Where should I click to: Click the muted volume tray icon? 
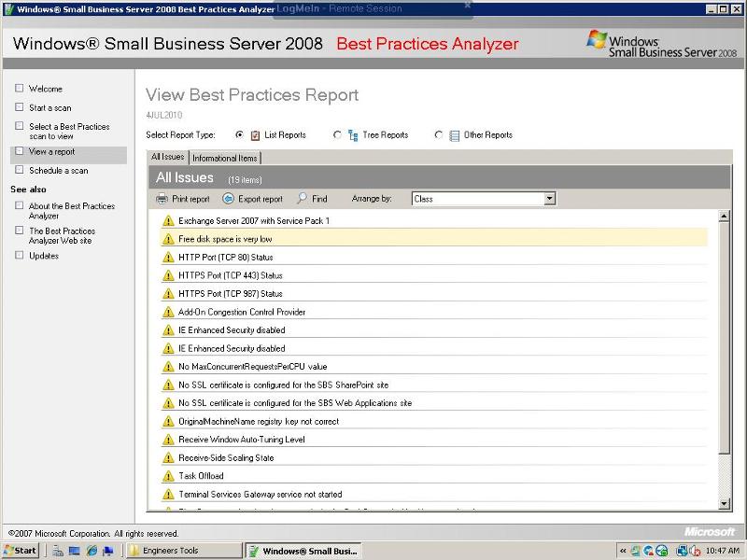pos(695,551)
